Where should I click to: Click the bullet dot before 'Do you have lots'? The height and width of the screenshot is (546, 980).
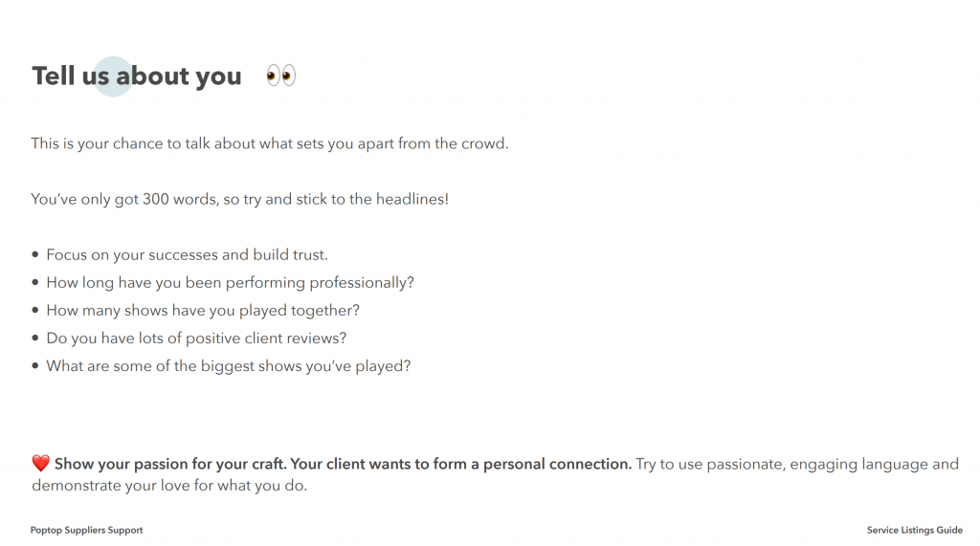(36, 339)
